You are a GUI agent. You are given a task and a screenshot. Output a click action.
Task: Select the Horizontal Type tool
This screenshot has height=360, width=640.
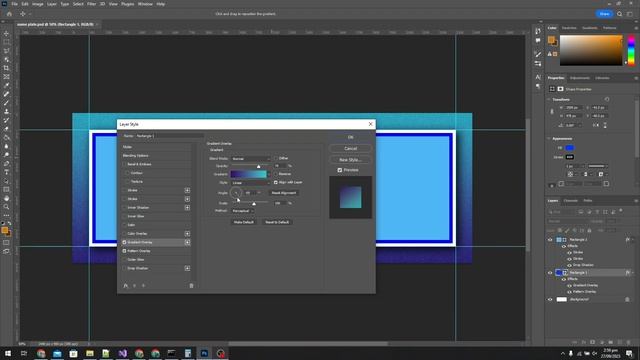click(x=6, y=172)
